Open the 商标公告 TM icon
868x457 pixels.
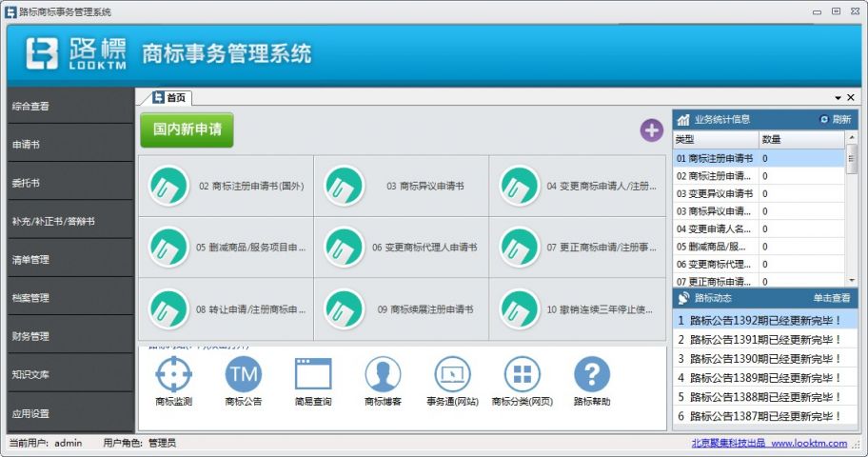[x=243, y=375]
